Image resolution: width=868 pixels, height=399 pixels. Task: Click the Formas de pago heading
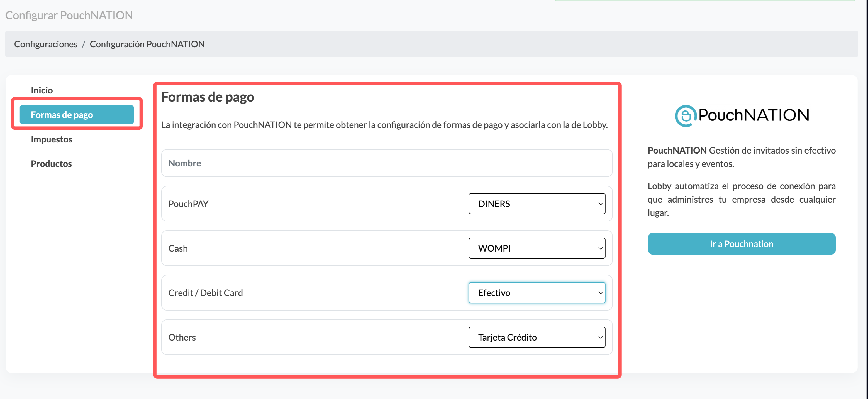(x=208, y=97)
